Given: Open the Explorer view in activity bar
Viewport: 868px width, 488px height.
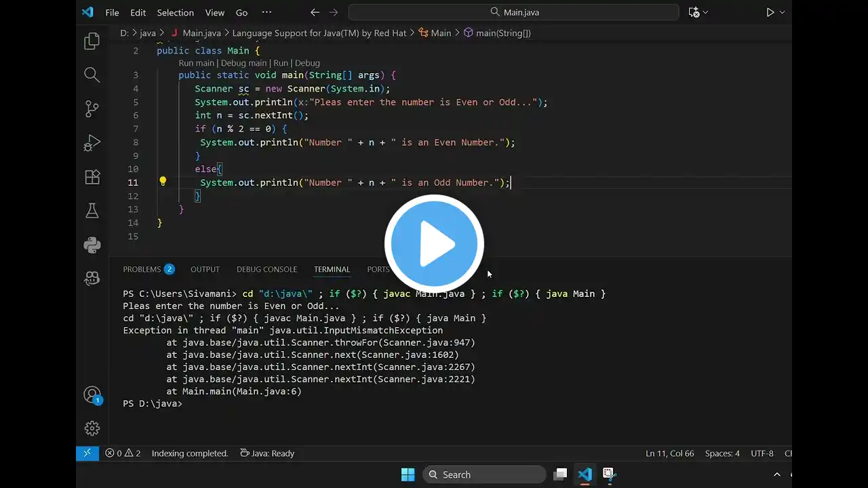Looking at the screenshot, I should (92, 41).
